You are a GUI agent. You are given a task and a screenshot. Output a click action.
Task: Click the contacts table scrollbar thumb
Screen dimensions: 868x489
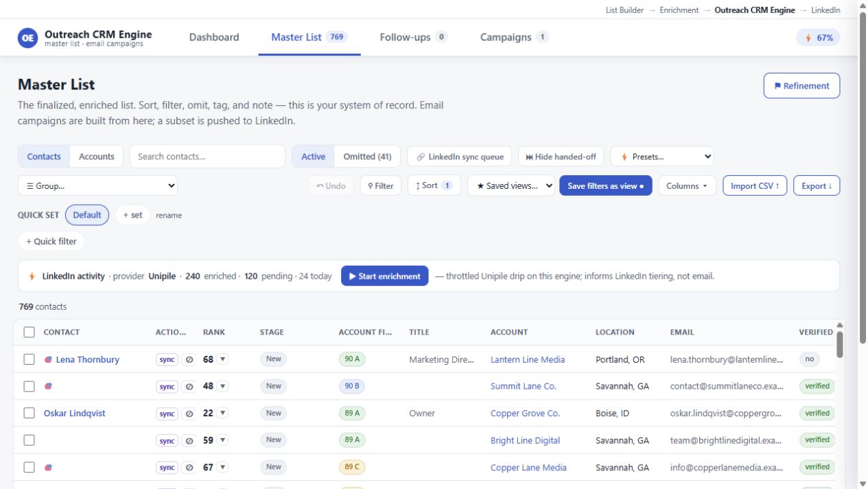pos(840,345)
